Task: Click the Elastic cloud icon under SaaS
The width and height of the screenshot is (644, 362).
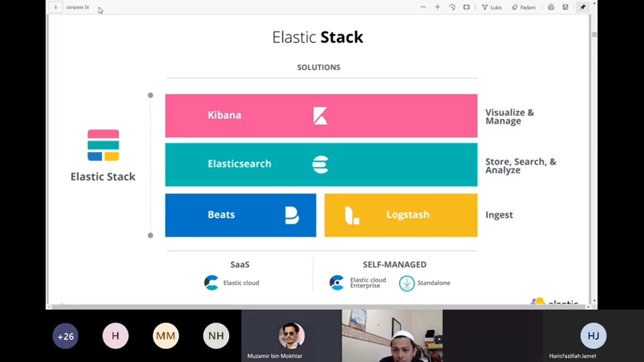Action: coord(211,282)
